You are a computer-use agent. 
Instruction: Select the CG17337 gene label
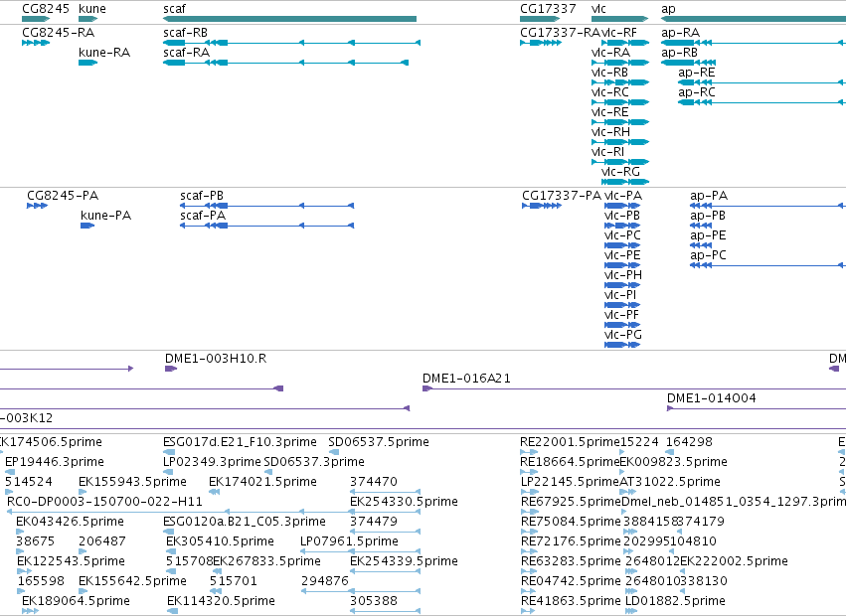548,9
